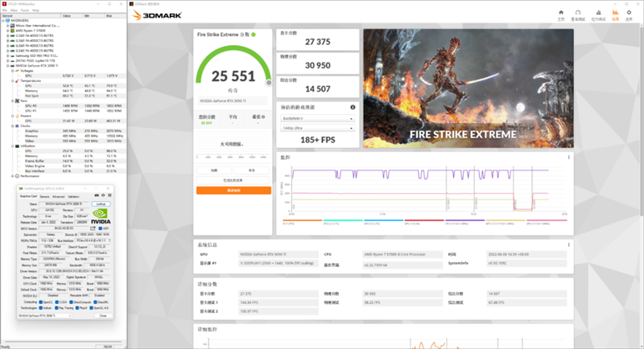This screenshot has width=644, height=349.
Task: Click the GPU-Z BIOS export share icon
Action: click(93, 228)
